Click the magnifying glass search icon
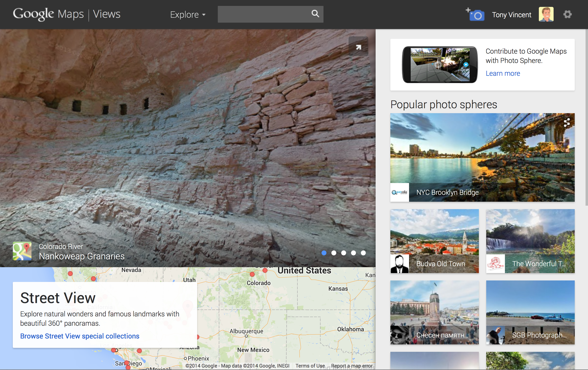 click(315, 14)
